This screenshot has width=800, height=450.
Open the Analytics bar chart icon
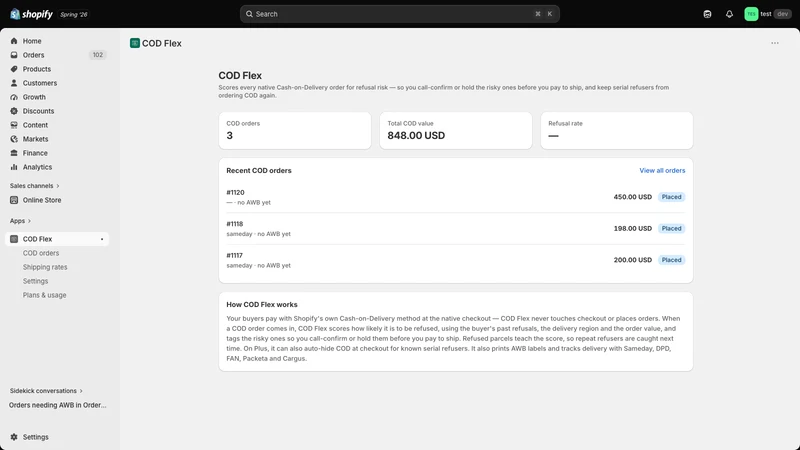coord(14,167)
